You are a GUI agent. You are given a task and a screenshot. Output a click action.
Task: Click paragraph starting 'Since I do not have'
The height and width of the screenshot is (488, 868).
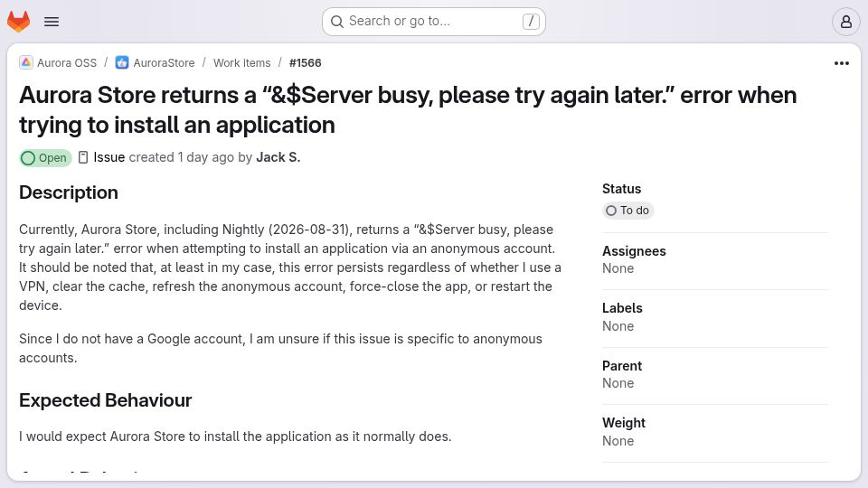coord(280,349)
